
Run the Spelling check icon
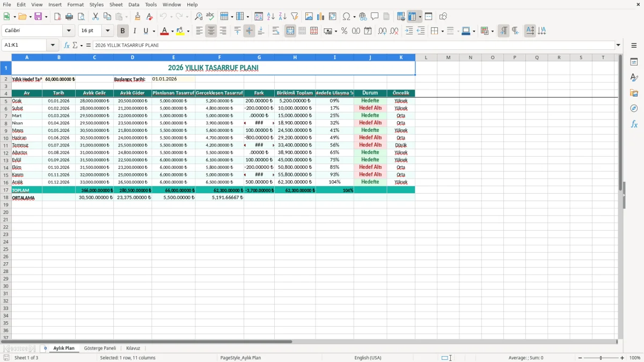[210, 17]
